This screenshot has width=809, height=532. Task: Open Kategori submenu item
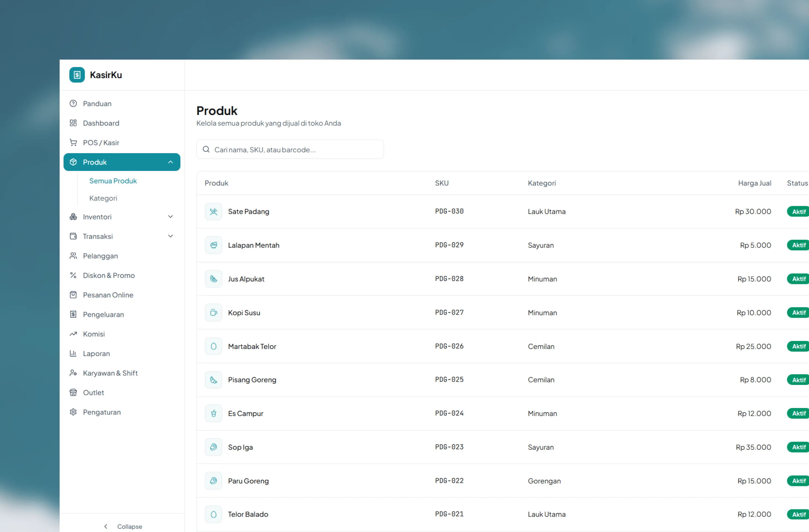pos(103,198)
